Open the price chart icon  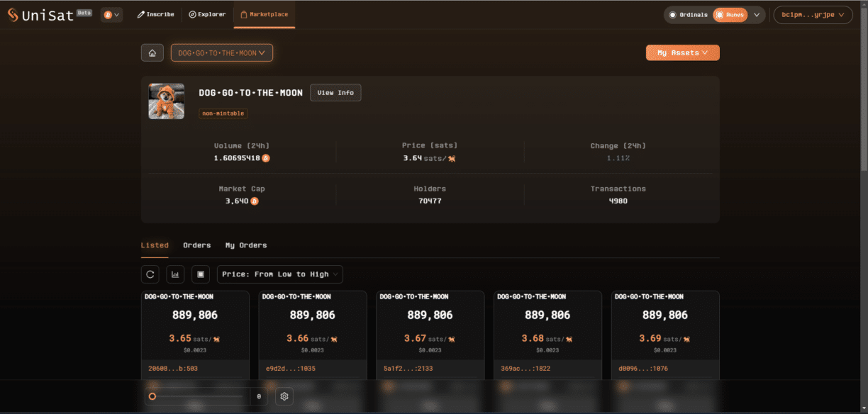(x=174, y=274)
